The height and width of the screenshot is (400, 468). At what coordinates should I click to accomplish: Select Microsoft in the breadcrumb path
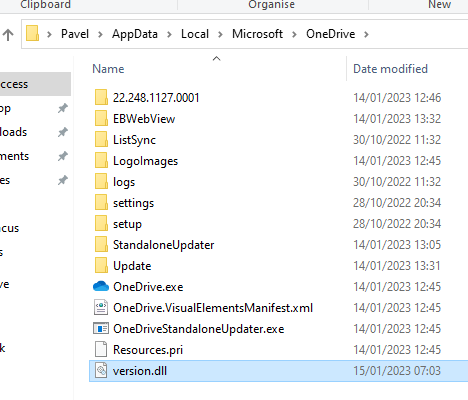coord(257,34)
